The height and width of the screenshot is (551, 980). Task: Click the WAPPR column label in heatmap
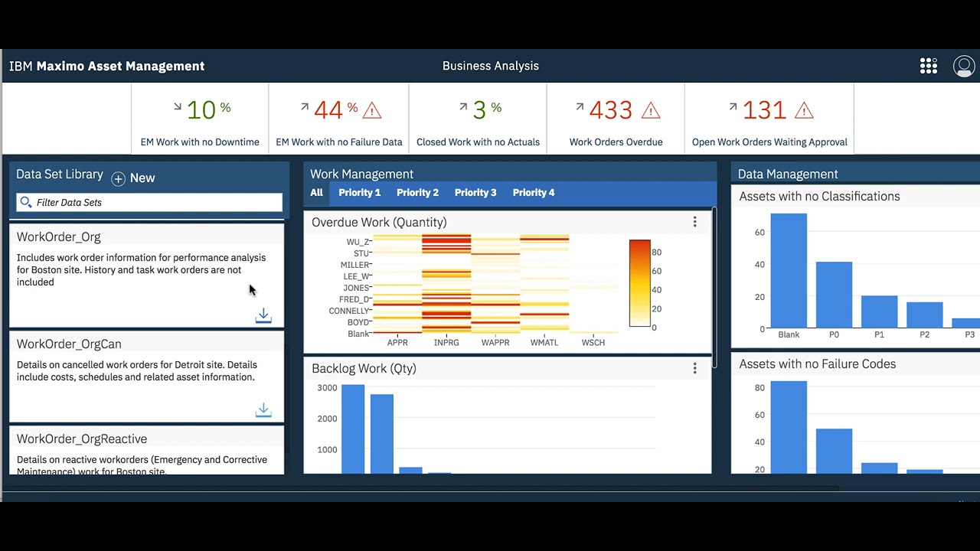[495, 342]
